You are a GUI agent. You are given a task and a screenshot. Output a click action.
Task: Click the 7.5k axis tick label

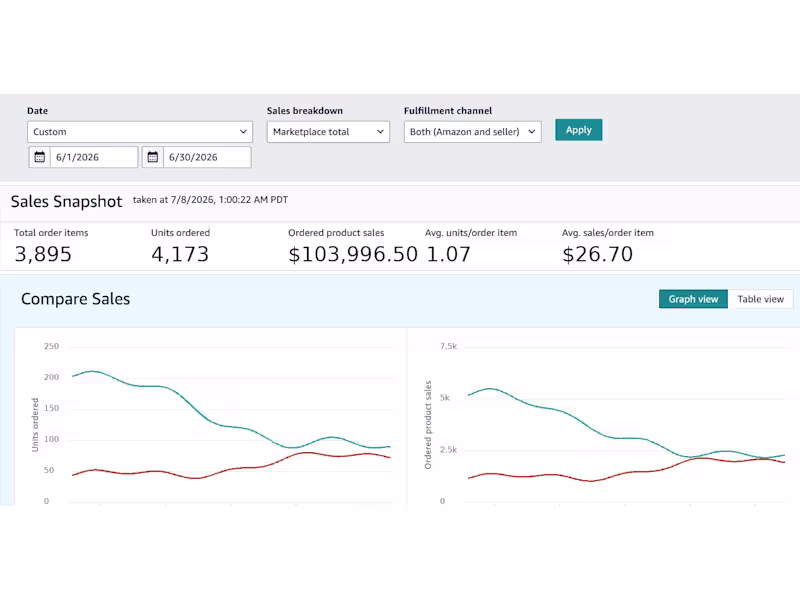pos(448,346)
